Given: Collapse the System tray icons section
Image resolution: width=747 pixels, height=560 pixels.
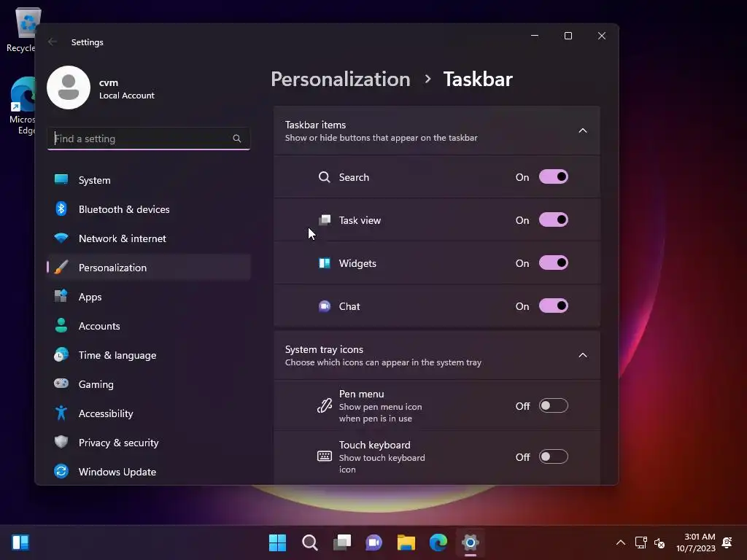Looking at the screenshot, I should (582, 355).
